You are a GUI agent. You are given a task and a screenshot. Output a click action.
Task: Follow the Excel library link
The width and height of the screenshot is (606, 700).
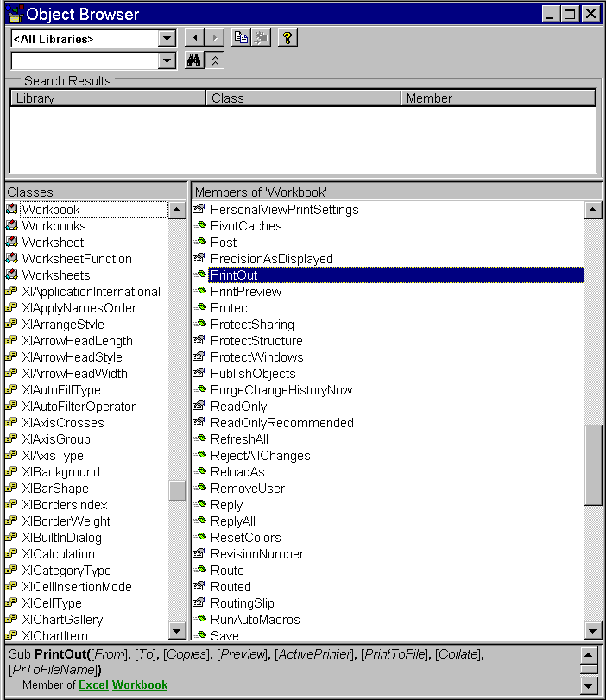93,685
